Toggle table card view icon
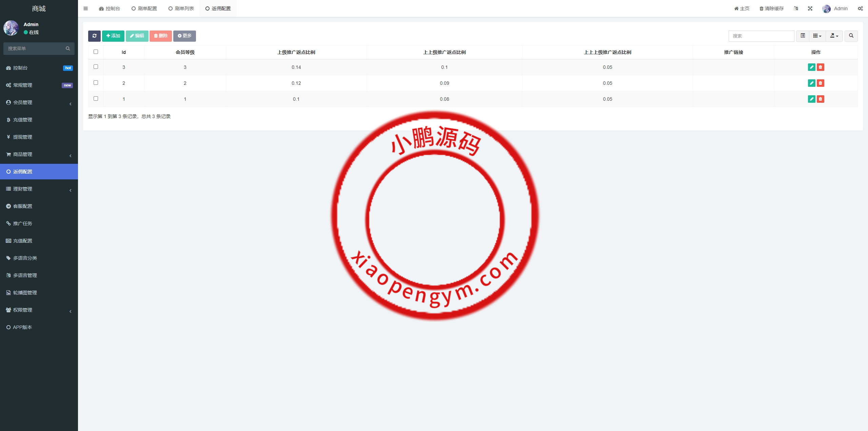Image resolution: width=868 pixels, height=431 pixels. point(803,36)
